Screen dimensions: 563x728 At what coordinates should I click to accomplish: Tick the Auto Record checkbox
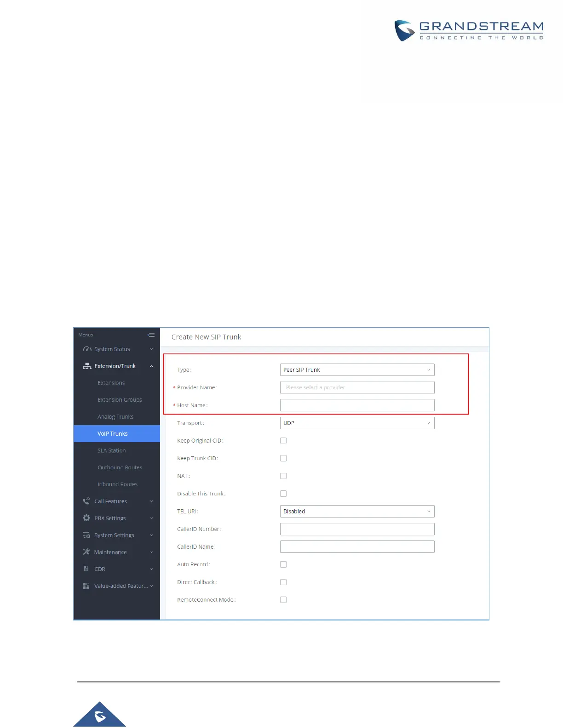[283, 564]
